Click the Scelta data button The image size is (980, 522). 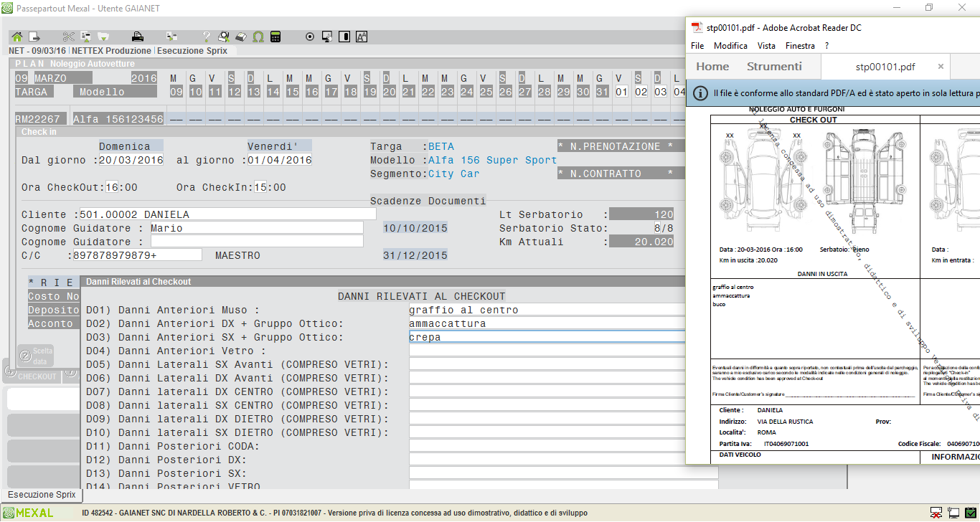tap(34, 356)
